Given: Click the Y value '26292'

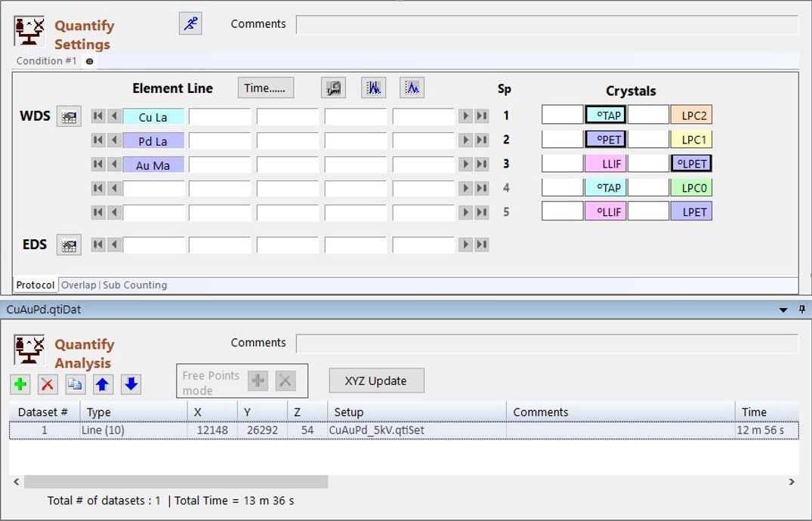Looking at the screenshot, I should click(x=262, y=430).
